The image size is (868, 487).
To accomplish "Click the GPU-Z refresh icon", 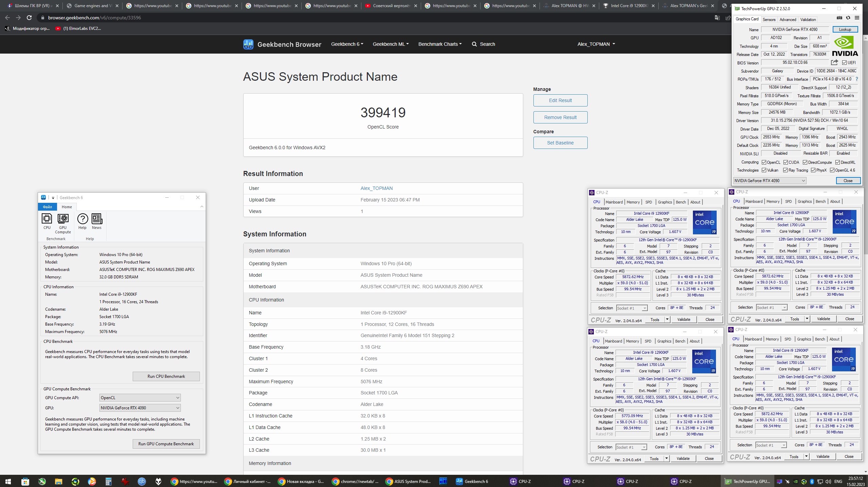I will pyautogui.click(x=848, y=18).
